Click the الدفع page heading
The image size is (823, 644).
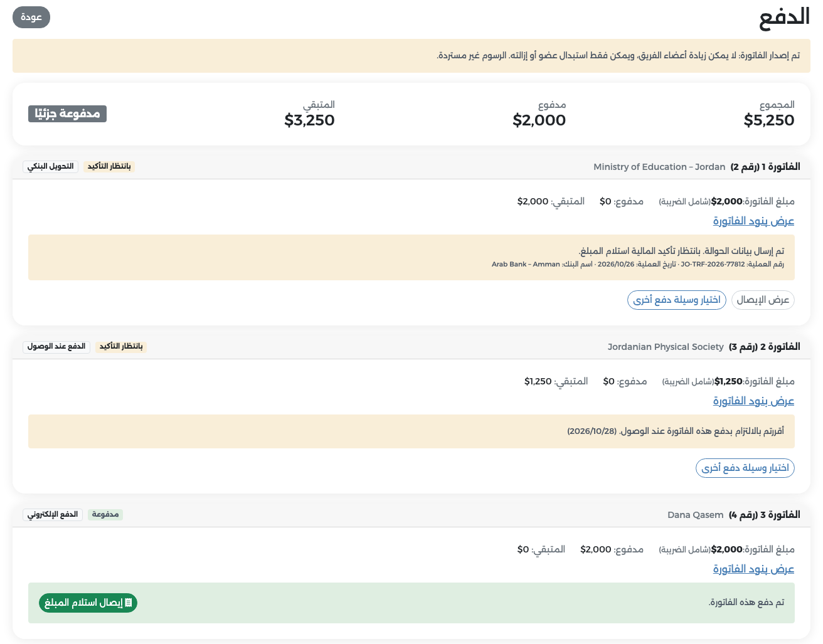click(784, 18)
